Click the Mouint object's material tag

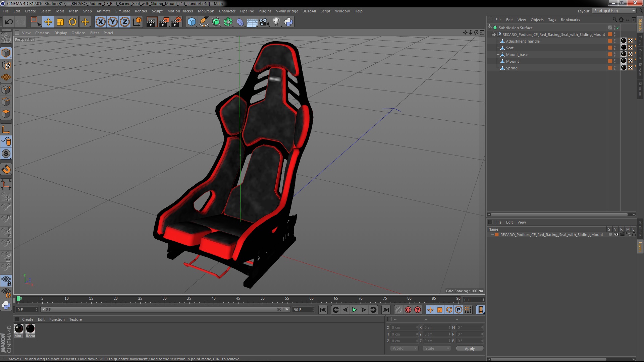[x=624, y=61]
